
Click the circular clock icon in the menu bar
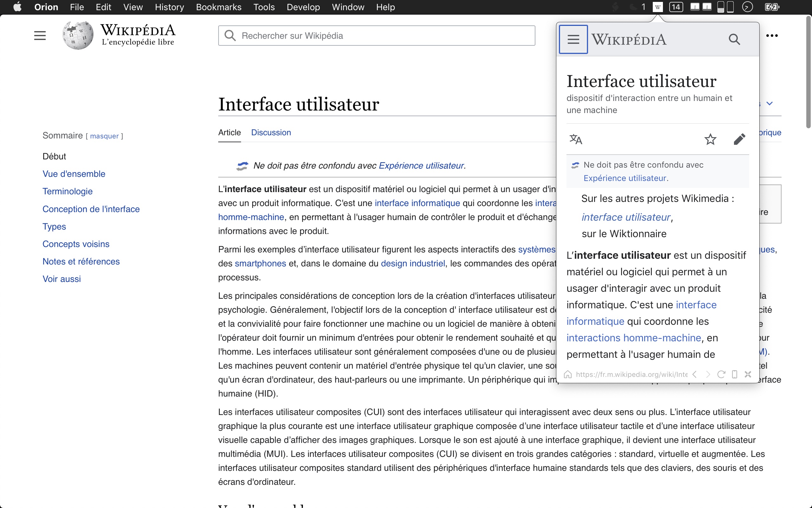tap(747, 7)
